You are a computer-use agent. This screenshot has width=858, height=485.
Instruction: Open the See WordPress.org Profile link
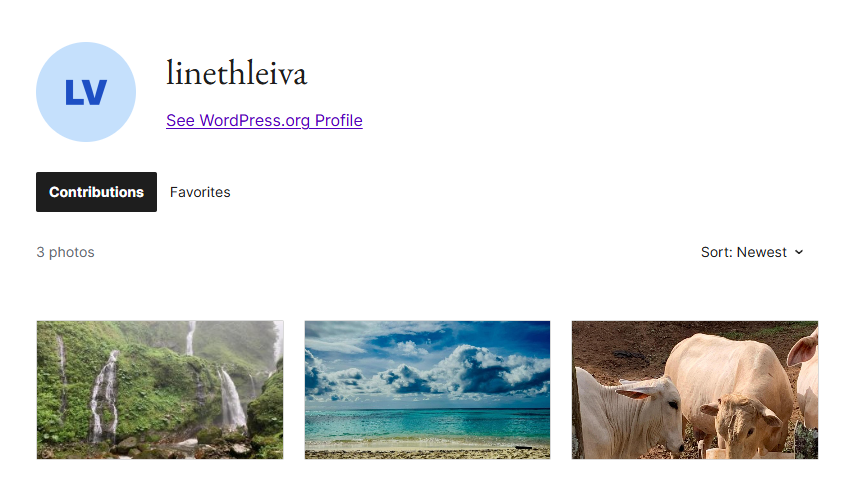pyautogui.click(x=264, y=120)
